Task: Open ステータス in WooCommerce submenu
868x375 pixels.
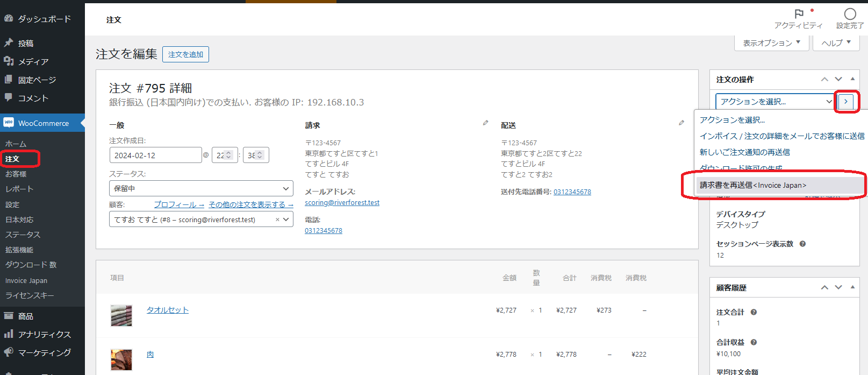Action: 23,235
